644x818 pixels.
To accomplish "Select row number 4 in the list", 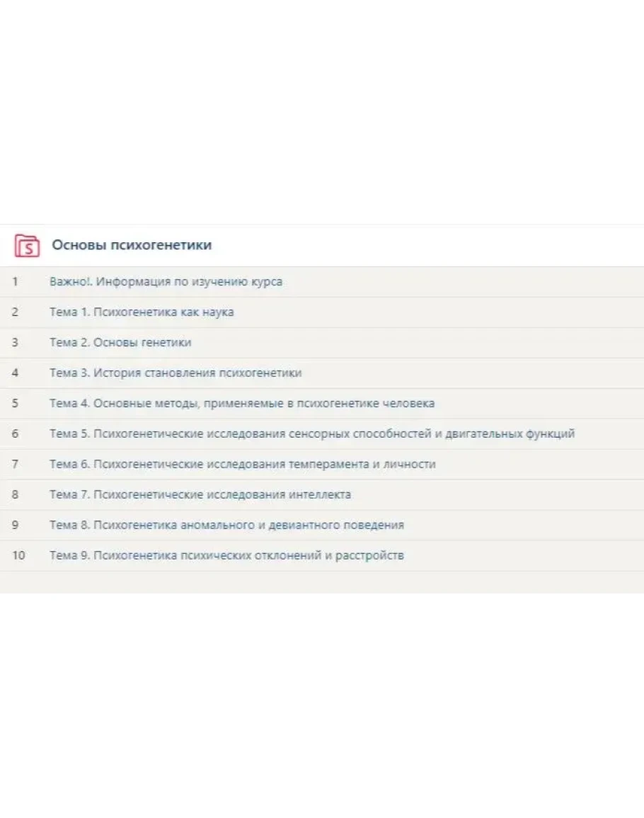I will [x=15, y=373].
